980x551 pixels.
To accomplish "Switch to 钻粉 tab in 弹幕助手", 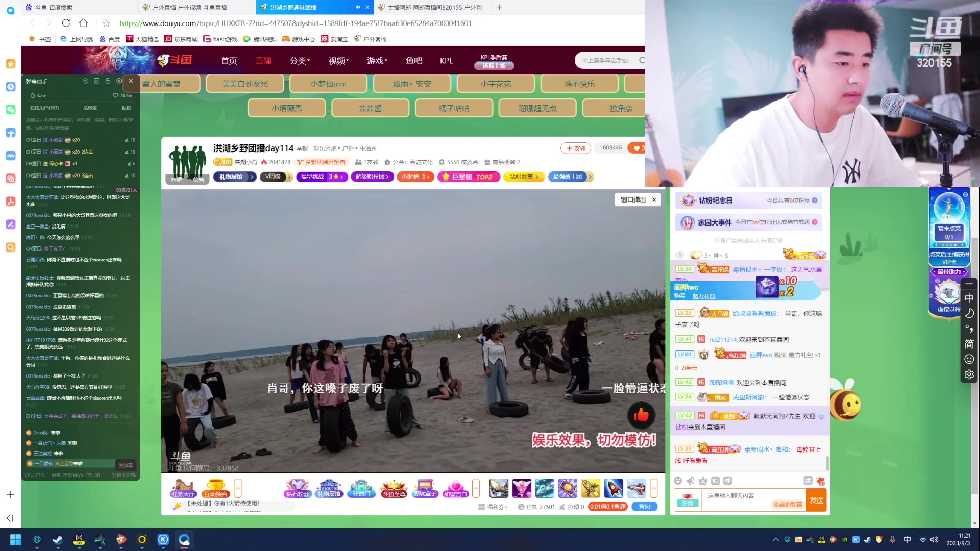I will (127, 108).
